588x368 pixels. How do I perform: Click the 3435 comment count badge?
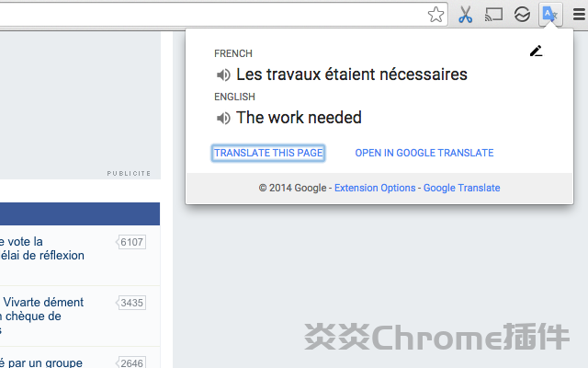[131, 303]
